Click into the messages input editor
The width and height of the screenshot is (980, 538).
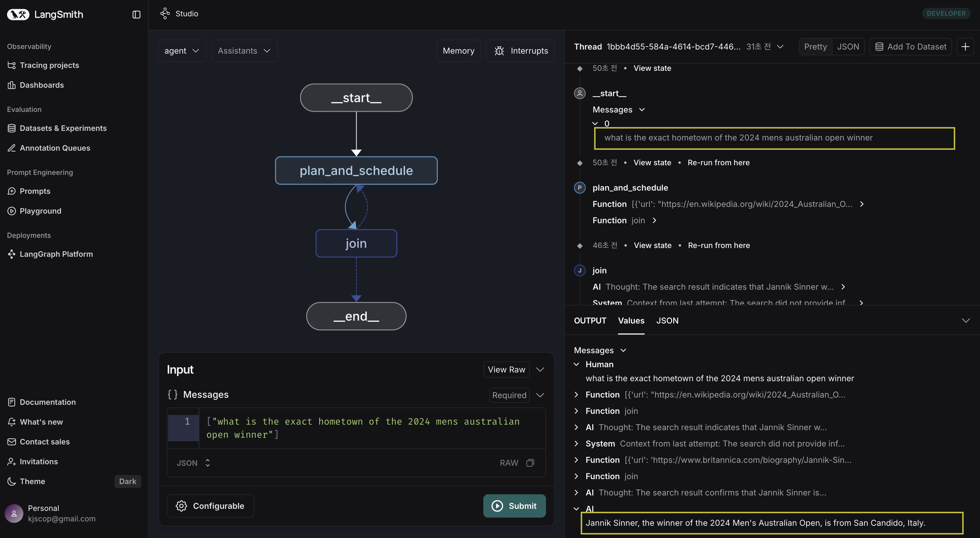(x=372, y=428)
